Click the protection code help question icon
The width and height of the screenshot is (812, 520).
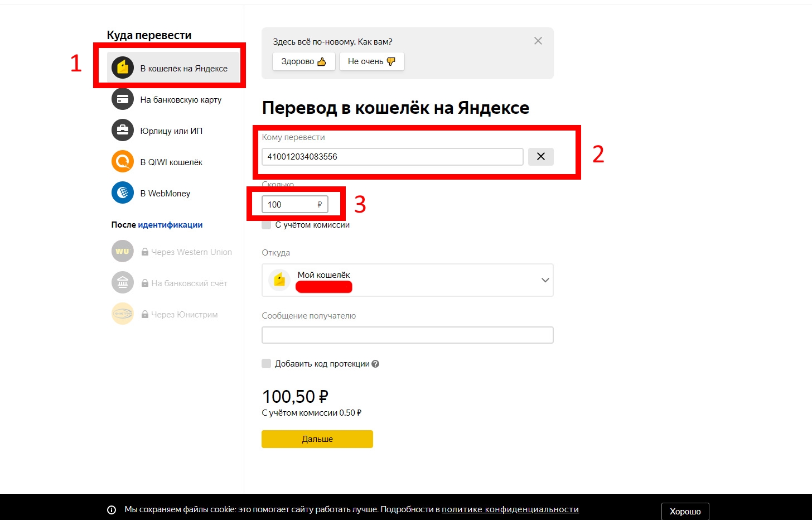[x=375, y=364]
